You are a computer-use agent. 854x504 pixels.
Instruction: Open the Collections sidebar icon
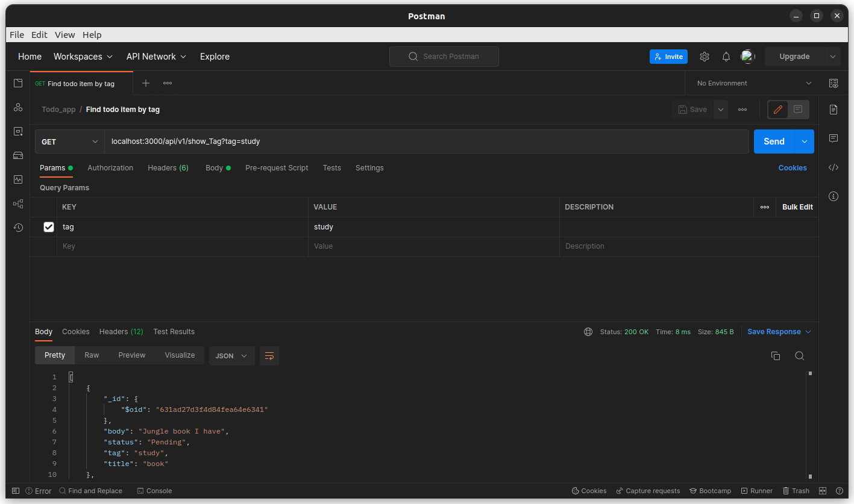pyautogui.click(x=18, y=83)
